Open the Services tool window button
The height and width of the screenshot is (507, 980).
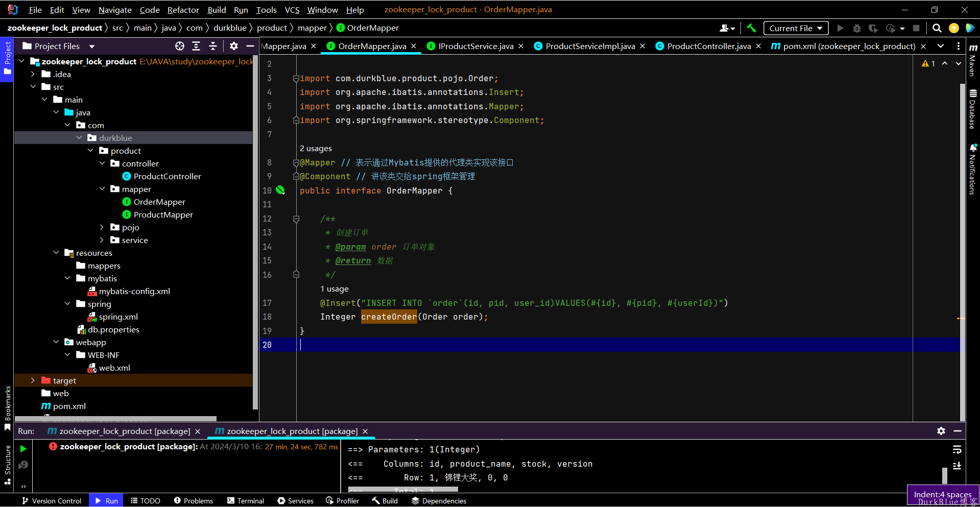point(295,501)
